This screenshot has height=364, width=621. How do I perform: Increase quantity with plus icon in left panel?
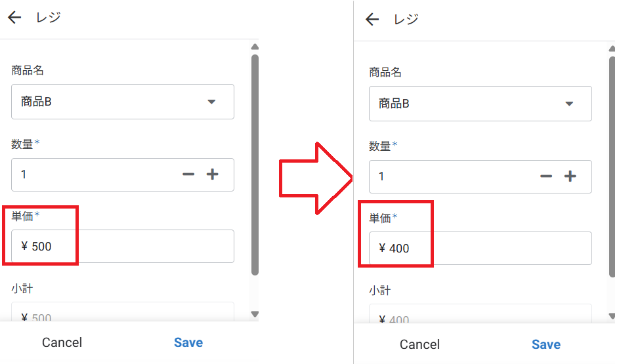click(x=212, y=174)
